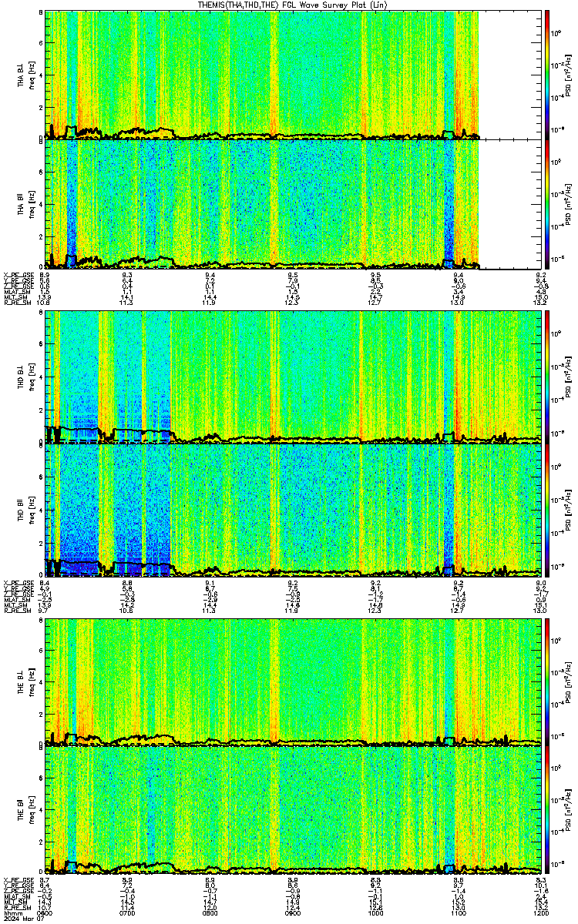Click the 1200 time tick label
578x924 pixels.
[540, 912]
